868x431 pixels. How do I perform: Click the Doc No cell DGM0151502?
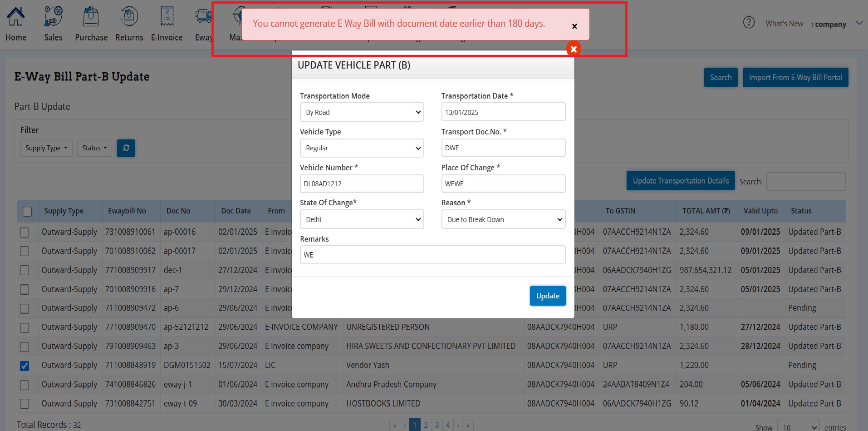click(x=187, y=365)
